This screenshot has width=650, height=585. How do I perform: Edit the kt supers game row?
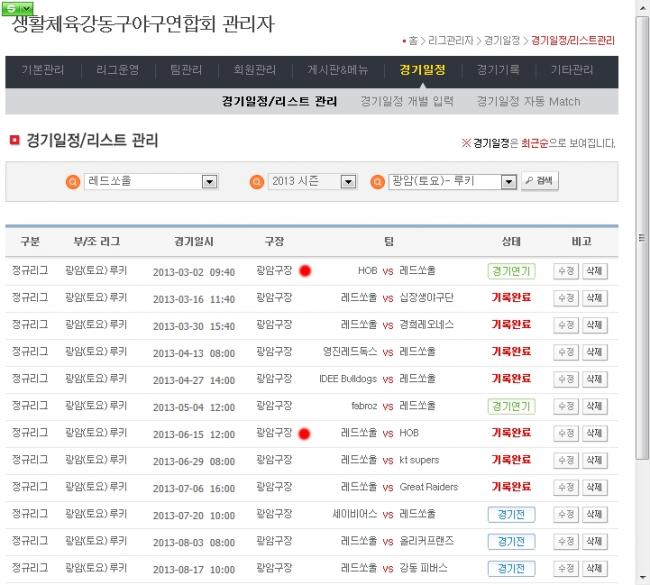click(x=566, y=460)
